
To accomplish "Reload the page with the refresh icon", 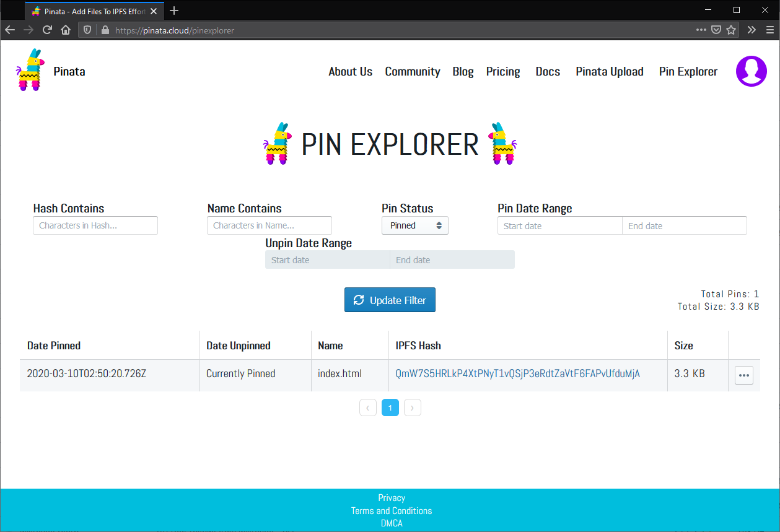I will pyautogui.click(x=47, y=30).
